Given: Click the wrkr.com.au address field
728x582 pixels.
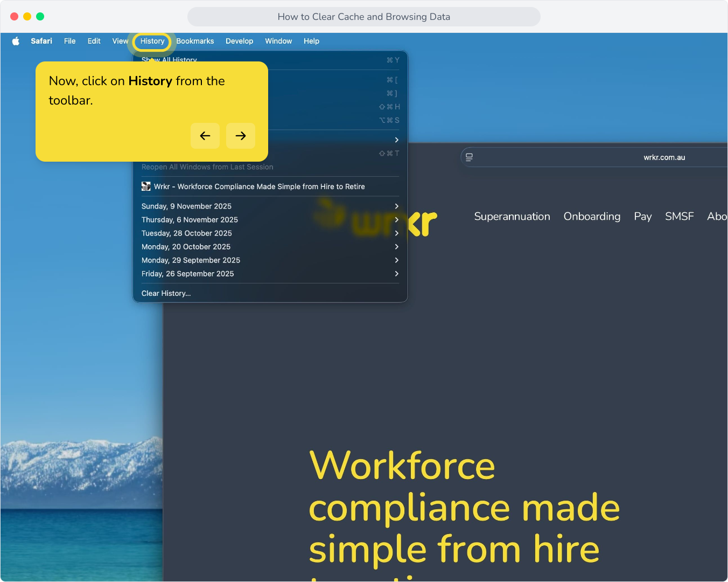Looking at the screenshot, I should tap(594, 157).
